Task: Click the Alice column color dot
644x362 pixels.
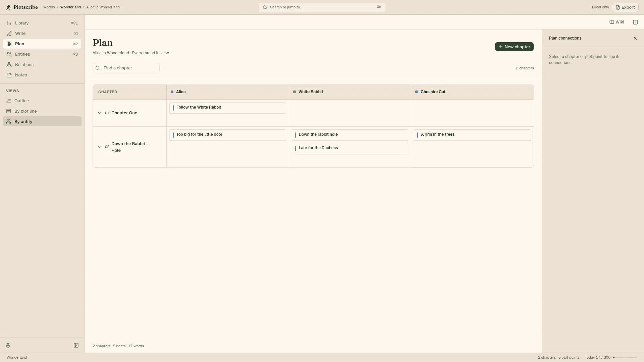Action: tap(172, 92)
